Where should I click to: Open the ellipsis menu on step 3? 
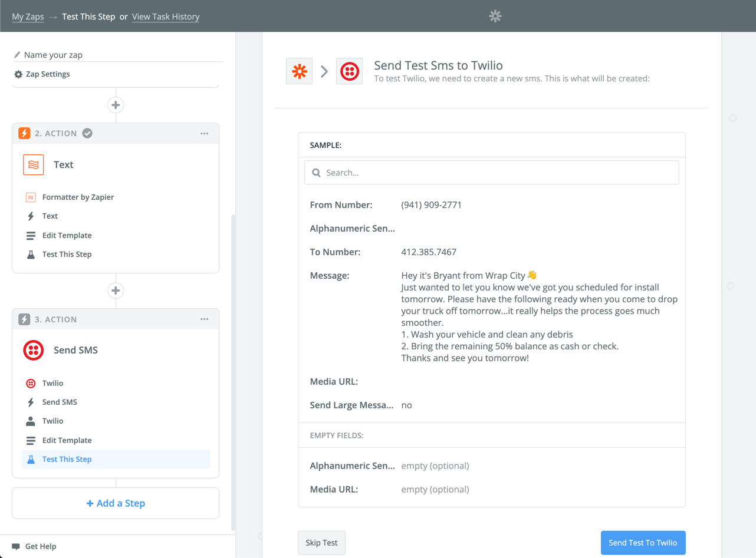pyautogui.click(x=204, y=319)
